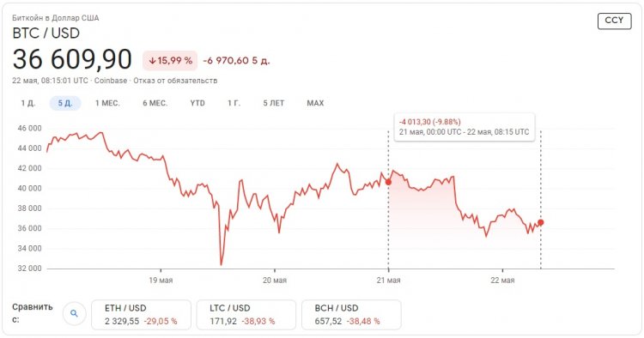
Task: Click the end marker dot at 22 мая 08:15
Action: point(540,222)
